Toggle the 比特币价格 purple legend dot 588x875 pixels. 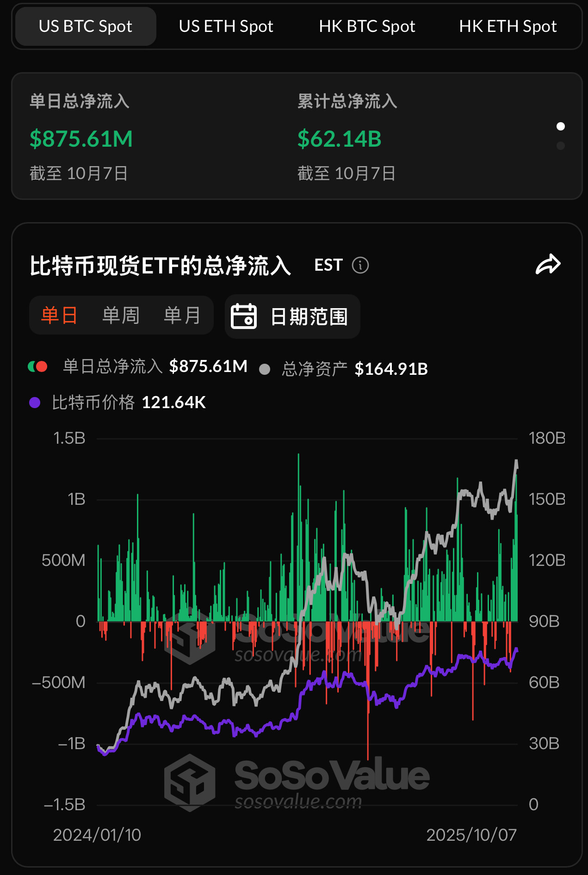pyautogui.click(x=35, y=403)
